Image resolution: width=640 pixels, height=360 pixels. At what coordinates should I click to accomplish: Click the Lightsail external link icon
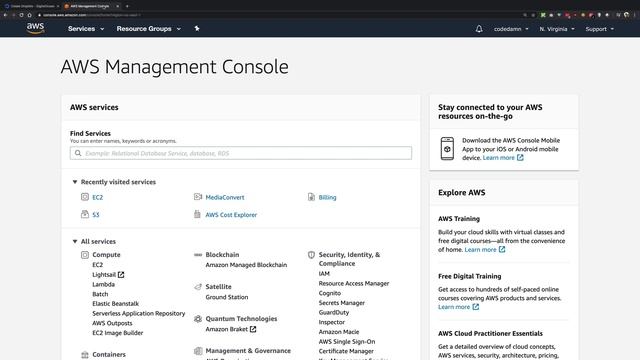point(121,275)
